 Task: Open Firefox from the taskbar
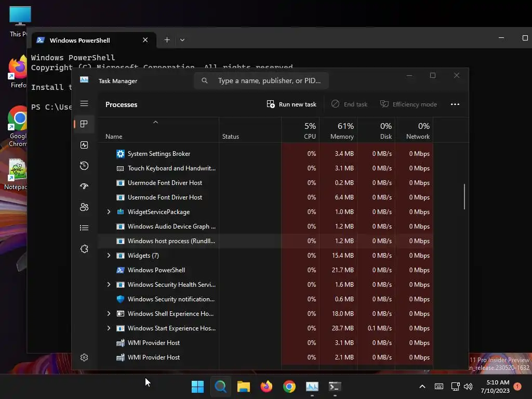267,387
